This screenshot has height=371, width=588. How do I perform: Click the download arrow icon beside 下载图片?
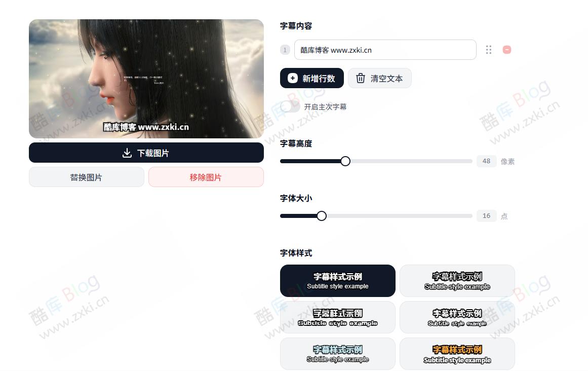coord(127,153)
